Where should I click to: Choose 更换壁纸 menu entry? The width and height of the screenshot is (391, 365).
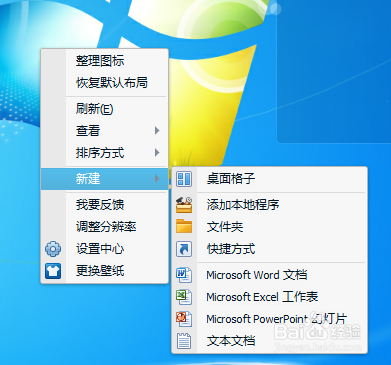pos(104,271)
